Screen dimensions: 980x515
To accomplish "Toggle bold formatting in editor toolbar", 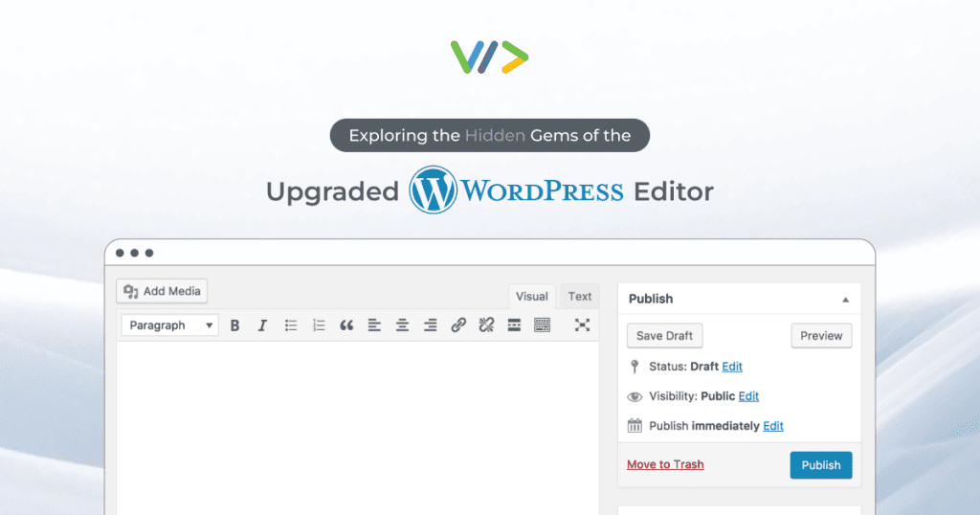I will 235,325.
